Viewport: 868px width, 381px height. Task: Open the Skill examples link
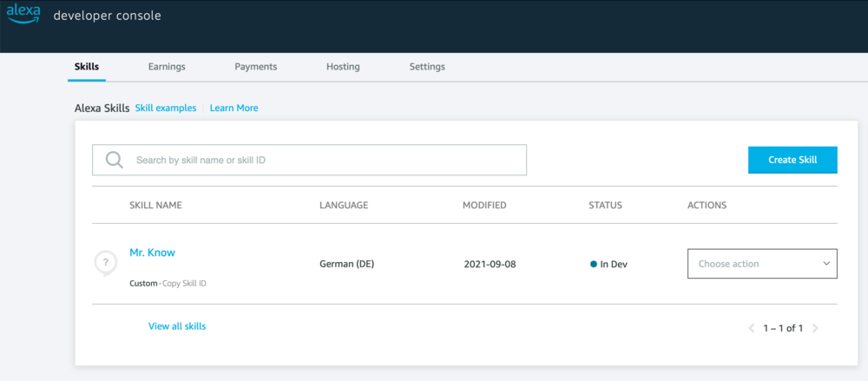pos(166,108)
